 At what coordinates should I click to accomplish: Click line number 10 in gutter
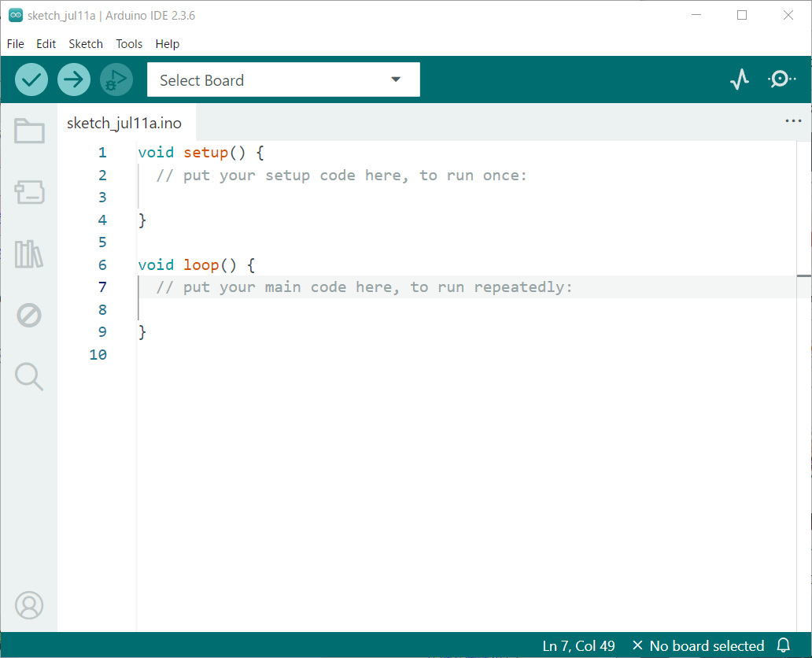pos(98,354)
